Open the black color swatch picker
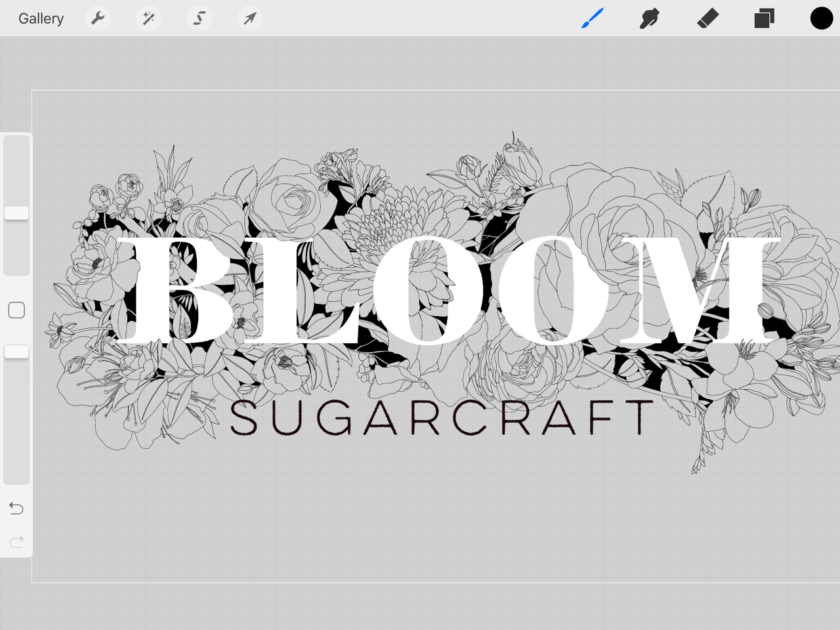The width and height of the screenshot is (840, 630). tap(821, 18)
